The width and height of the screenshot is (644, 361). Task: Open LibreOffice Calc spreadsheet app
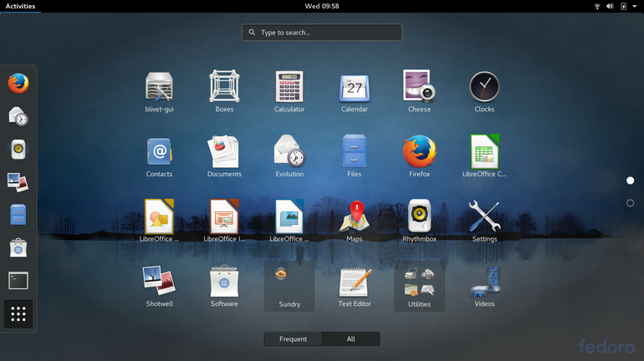(x=484, y=156)
